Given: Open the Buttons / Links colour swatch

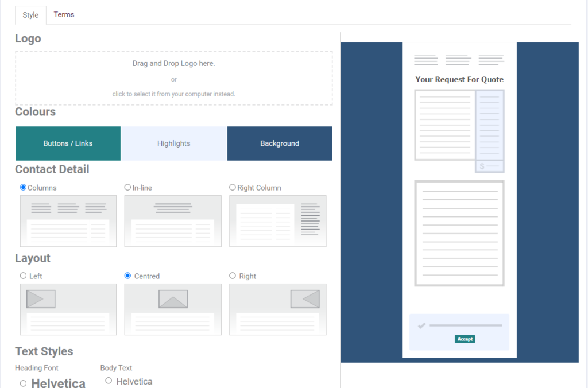Looking at the screenshot, I should [x=68, y=143].
